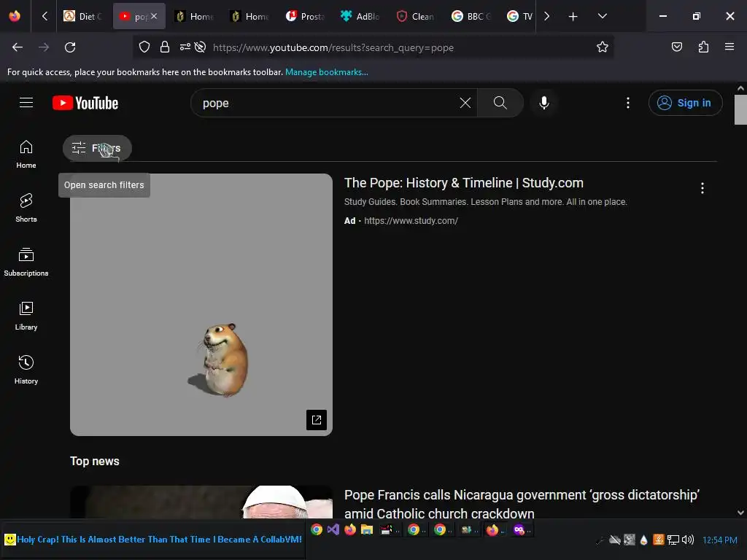Open Library in the sidebar
The height and width of the screenshot is (560, 747).
coord(26,316)
